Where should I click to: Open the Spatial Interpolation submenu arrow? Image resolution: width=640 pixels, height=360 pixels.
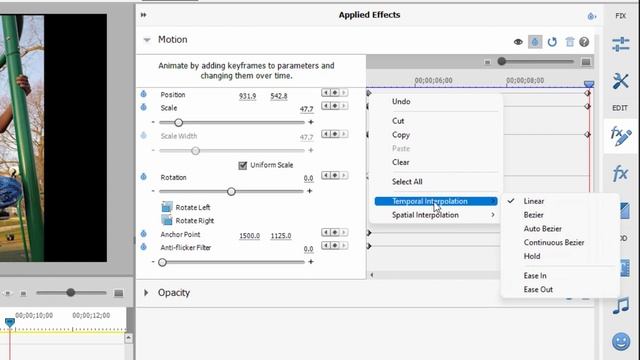coord(493,215)
